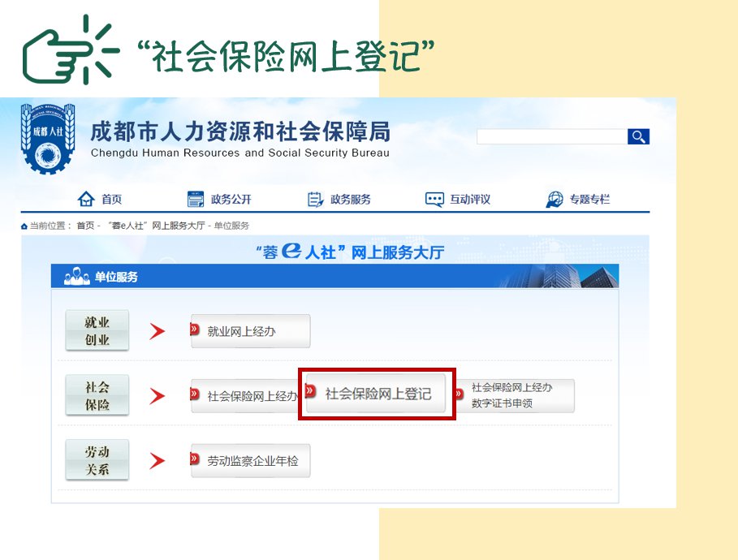This screenshot has height=560, width=738.
Task: Click the 单位服务 header title
Action: click(116, 277)
